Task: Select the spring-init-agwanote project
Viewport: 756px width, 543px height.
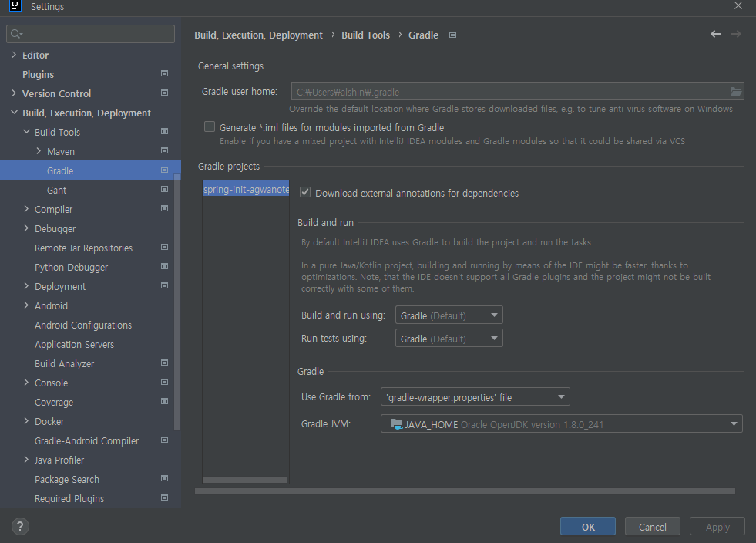Action: pyautogui.click(x=246, y=189)
